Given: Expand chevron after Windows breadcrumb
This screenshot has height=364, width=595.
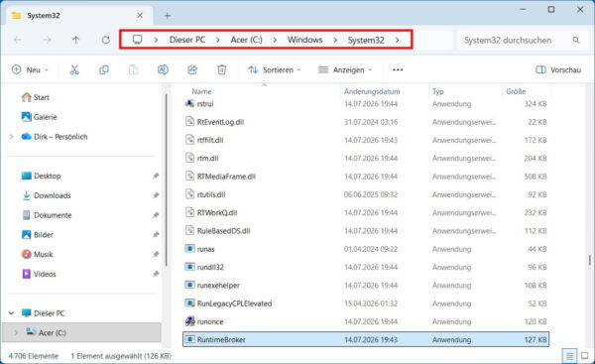Looking at the screenshot, I should [335, 40].
